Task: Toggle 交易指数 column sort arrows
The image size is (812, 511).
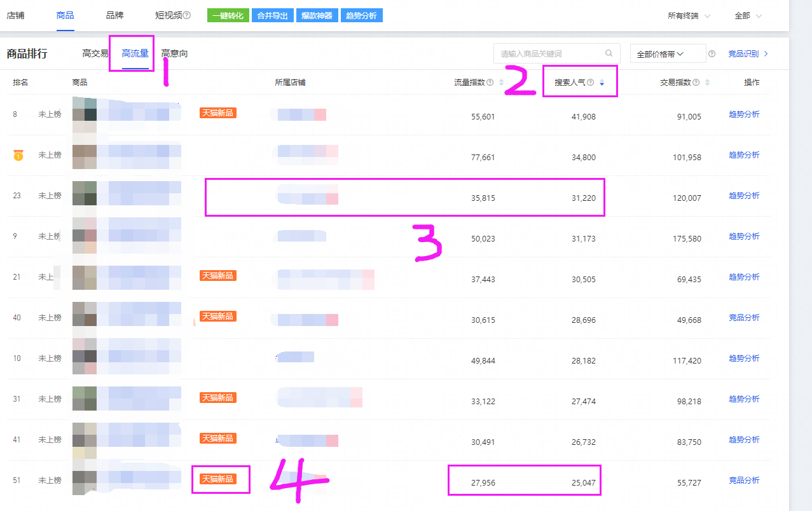Action: (707, 83)
